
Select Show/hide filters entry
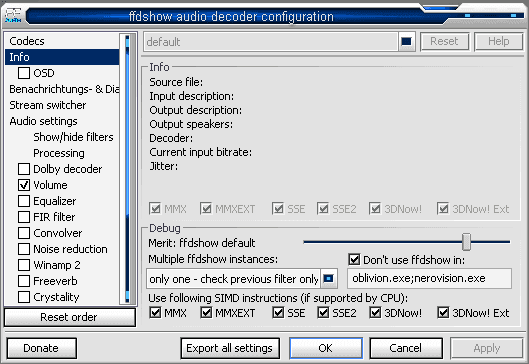pos(73,137)
